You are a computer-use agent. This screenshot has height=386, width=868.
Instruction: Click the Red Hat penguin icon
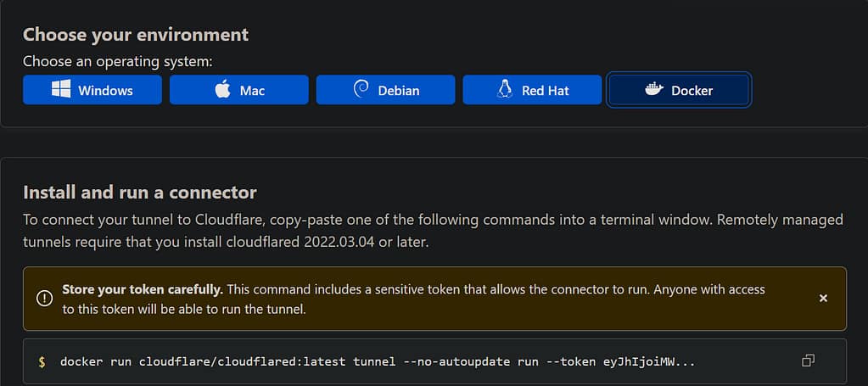point(505,90)
